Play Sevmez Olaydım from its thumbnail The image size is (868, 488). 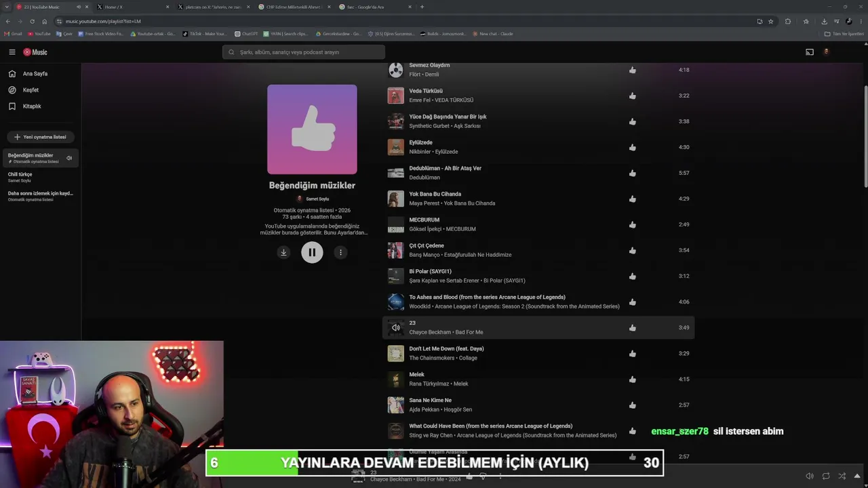click(x=395, y=70)
